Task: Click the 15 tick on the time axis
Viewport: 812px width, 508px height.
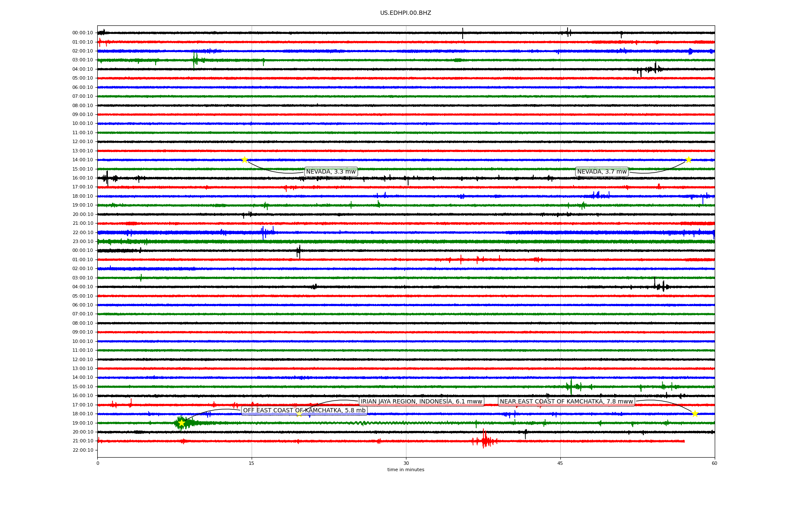Action: pos(252,463)
